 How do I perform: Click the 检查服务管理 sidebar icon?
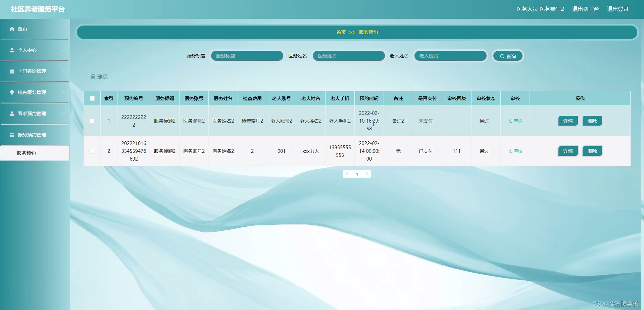pyautogui.click(x=12, y=92)
